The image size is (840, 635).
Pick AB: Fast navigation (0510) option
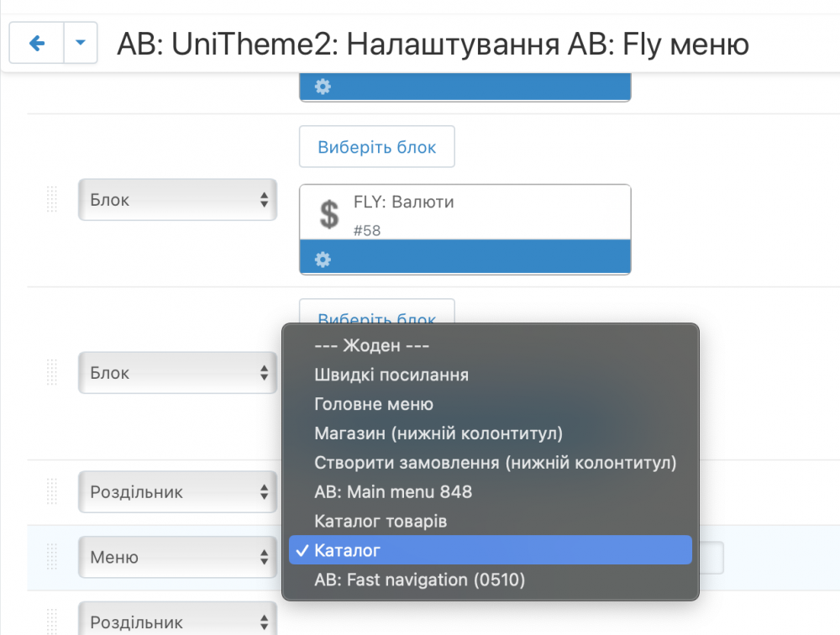419,580
